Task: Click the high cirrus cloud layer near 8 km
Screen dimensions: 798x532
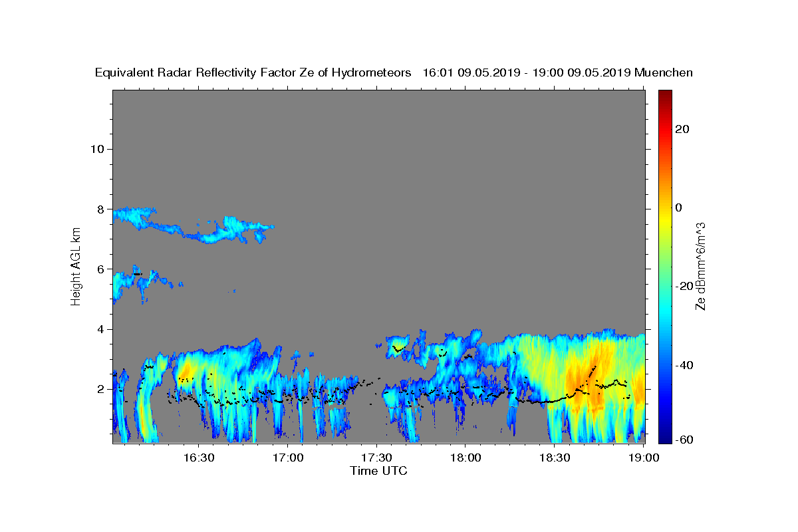Action: click(193, 225)
